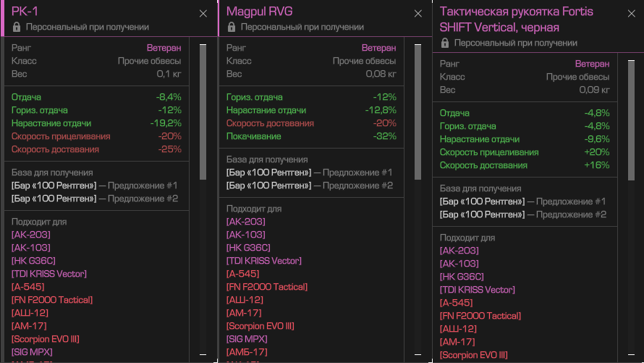Close the Magpul RVG panel
644x363 pixels.
click(418, 13)
